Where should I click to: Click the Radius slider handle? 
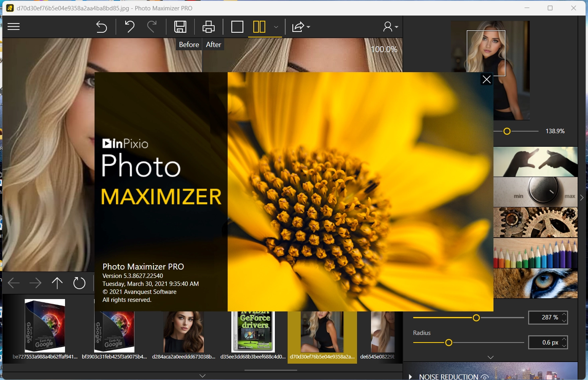click(449, 343)
